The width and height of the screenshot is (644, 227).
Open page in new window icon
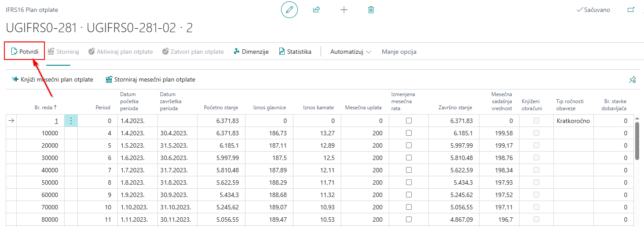pos(631,10)
